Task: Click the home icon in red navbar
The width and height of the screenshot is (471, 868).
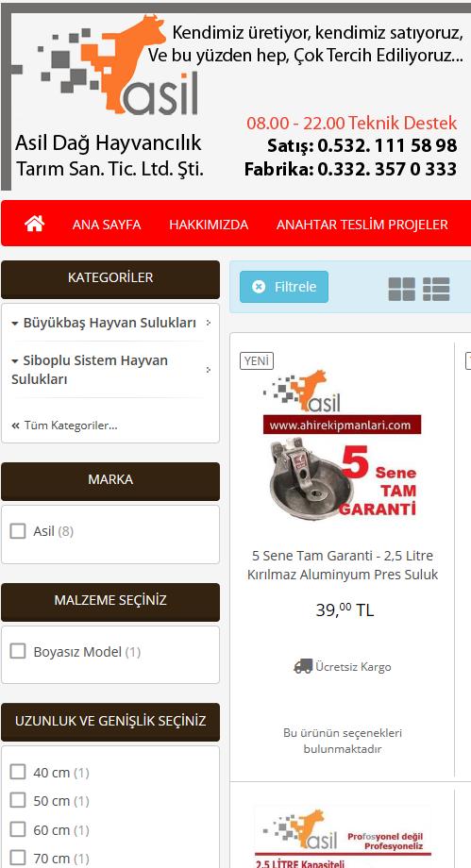Action: tap(34, 224)
